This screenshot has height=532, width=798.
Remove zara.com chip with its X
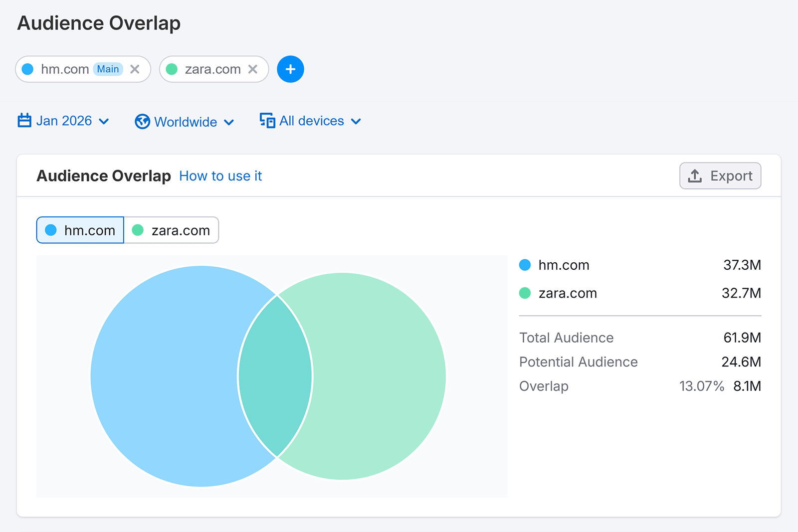tap(253, 69)
